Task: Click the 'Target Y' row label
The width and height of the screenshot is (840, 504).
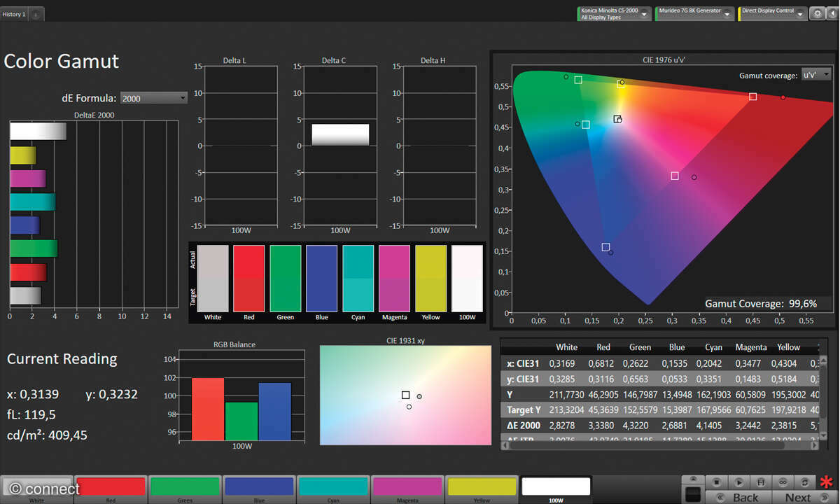Action: point(525,410)
